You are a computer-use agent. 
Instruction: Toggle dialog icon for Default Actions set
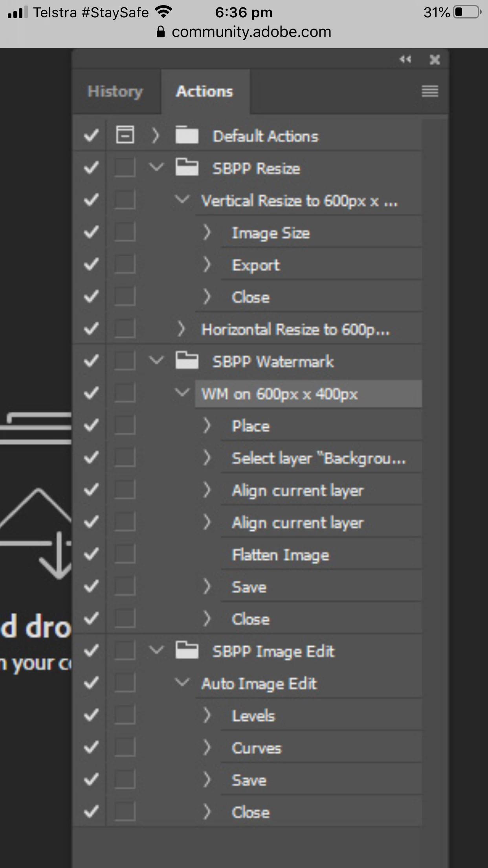click(125, 135)
